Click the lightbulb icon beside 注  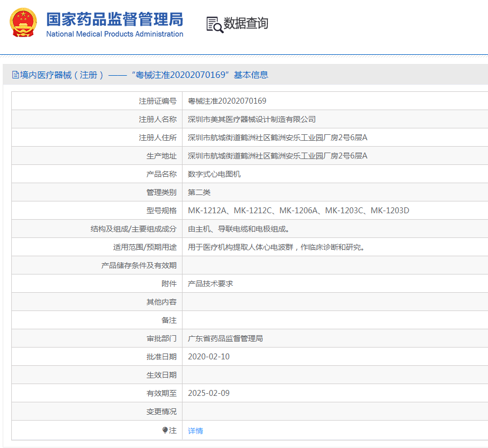pyautogui.click(x=165, y=430)
